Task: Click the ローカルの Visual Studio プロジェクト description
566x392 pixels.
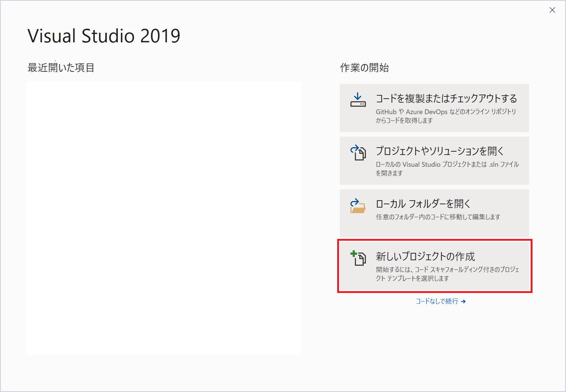Action: [x=447, y=169]
